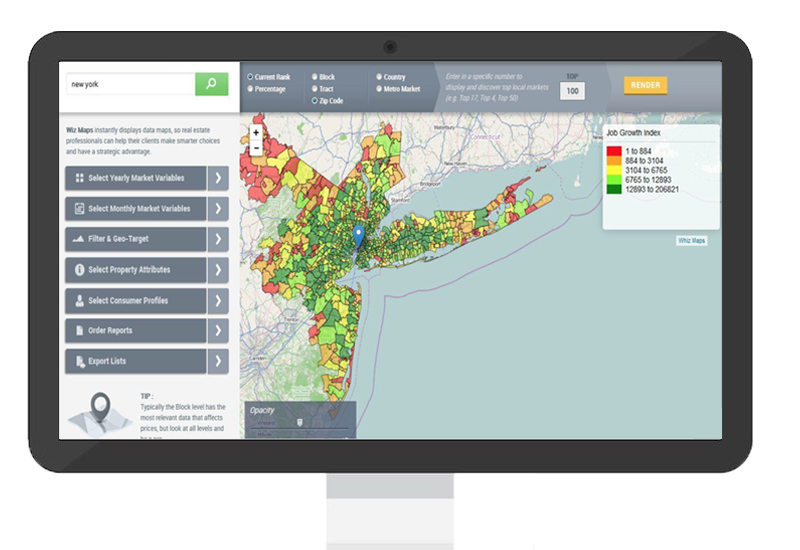Zoom out with the map minus button
Image resolution: width=800 pixels, height=550 pixels.
pyautogui.click(x=256, y=148)
